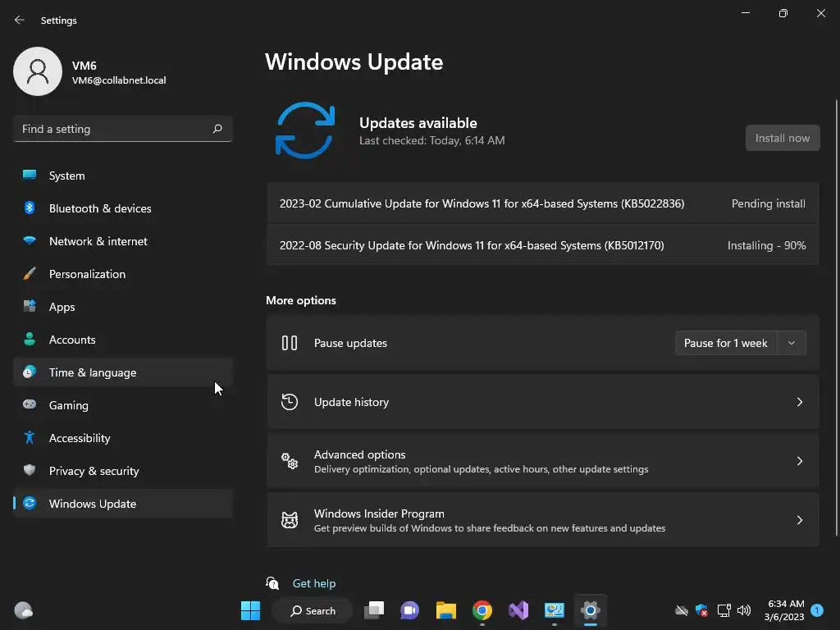
Task: Click the KB5012170 security update row
Action: (542, 245)
